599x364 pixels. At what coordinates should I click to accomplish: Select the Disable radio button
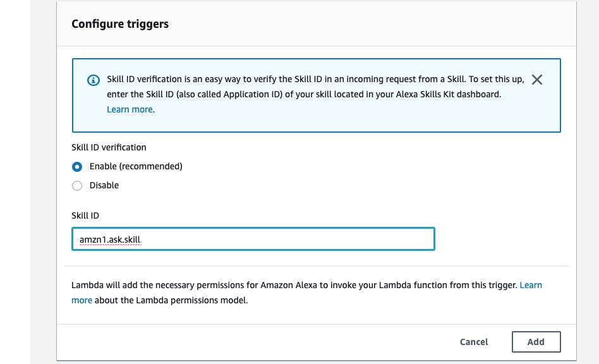click(x=77, y=186)
